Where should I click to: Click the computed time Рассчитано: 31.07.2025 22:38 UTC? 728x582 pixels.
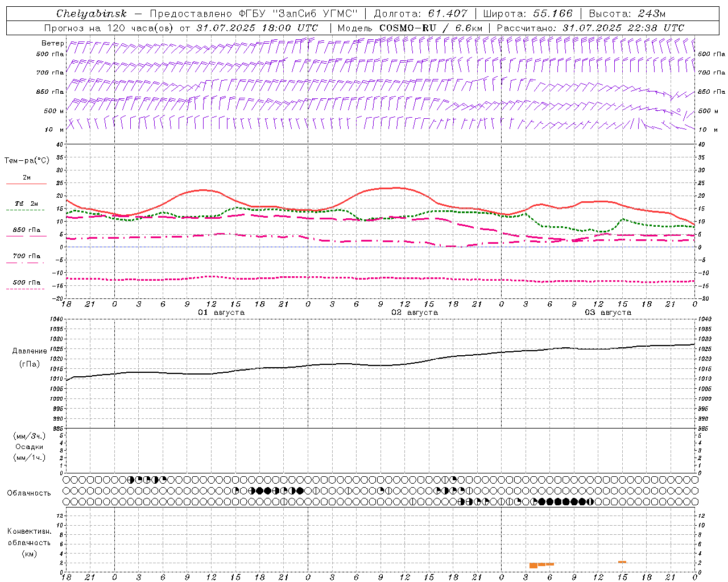[590, 28]
